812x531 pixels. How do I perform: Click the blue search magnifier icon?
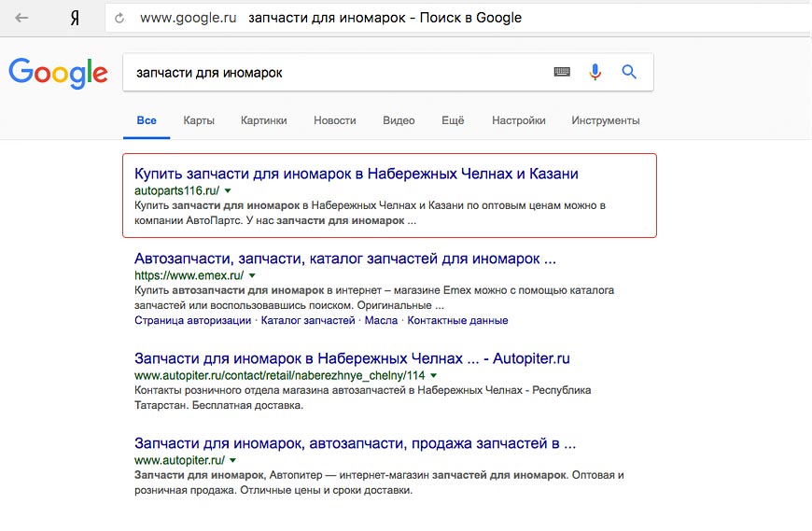click(x=629, y=72)
